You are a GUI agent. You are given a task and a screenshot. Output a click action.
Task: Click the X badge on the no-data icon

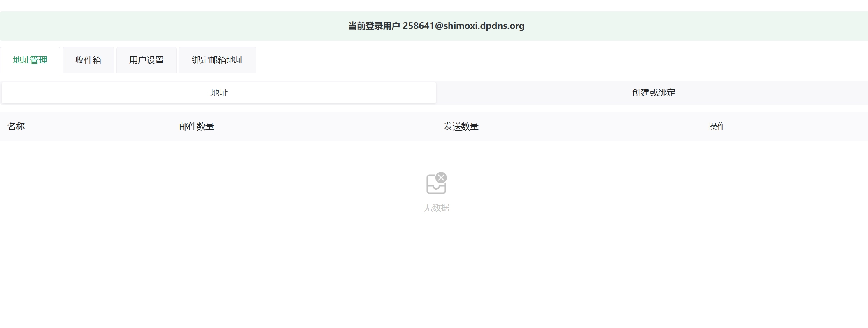tap(441, 178)
